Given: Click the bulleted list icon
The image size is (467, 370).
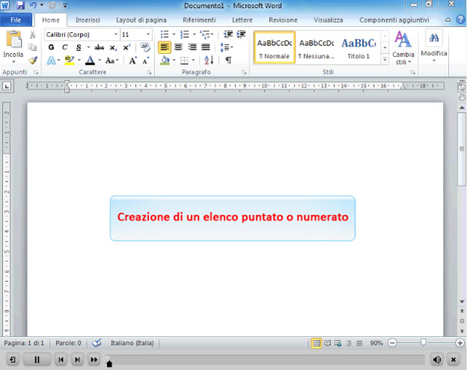Looking at the screenshot, I should 164,34.
